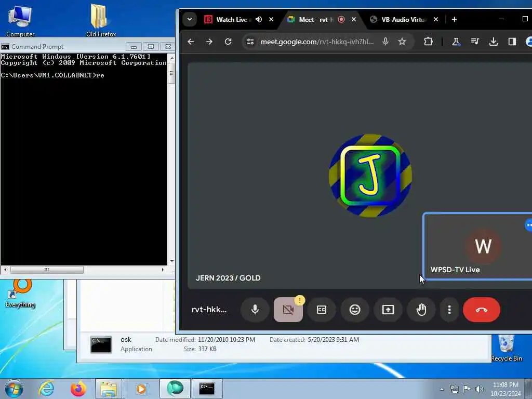This screenshot has height=399, width=532.
Task: Toggle the browser side panel
Action: click(x=512, y=42)
